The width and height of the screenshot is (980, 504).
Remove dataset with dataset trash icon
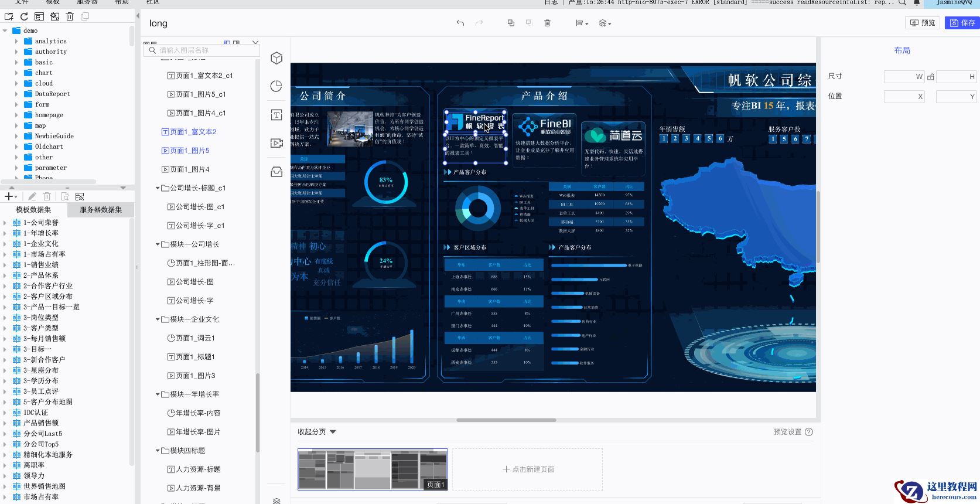(x=47, y=197)
